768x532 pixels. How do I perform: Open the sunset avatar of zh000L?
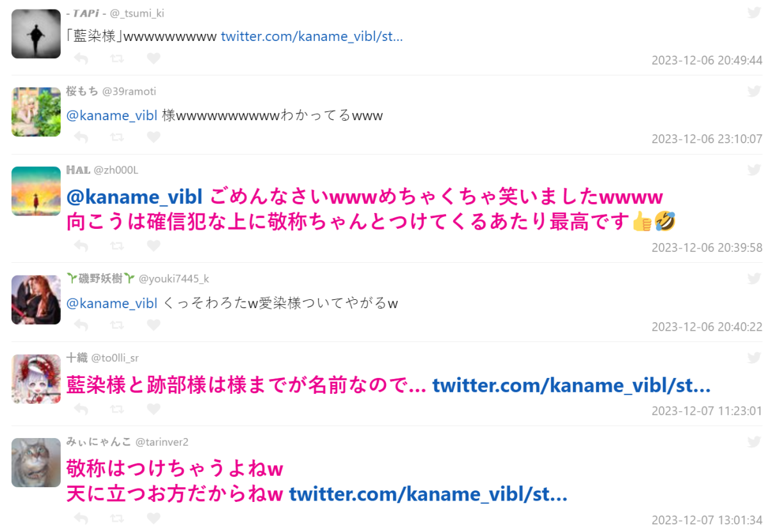[36, 191]
